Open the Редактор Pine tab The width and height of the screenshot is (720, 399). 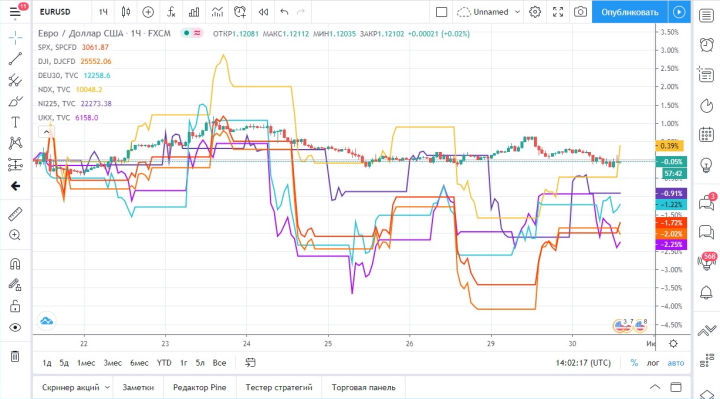pyautogui.click(x=200, y=388)
